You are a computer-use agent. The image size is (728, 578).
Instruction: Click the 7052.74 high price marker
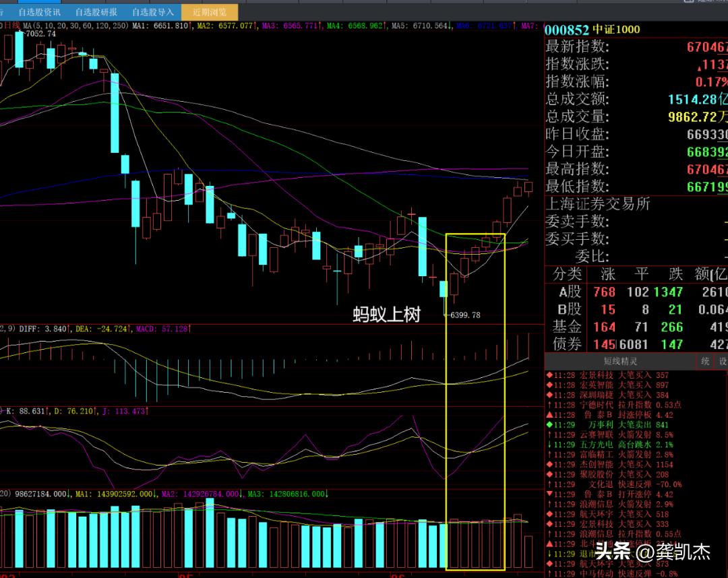coord(40,34)
